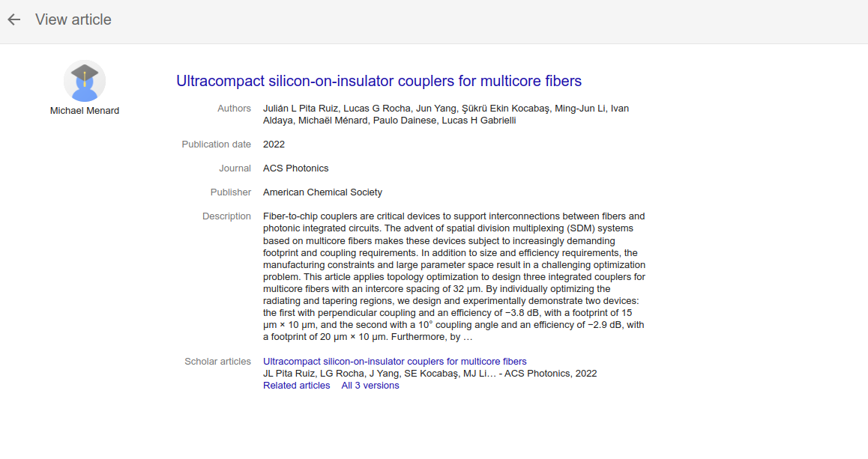The height and width of the screenshot is (459, 868).
Task: Click the Scholar articles result title link
Action: [x=394, y=361]
